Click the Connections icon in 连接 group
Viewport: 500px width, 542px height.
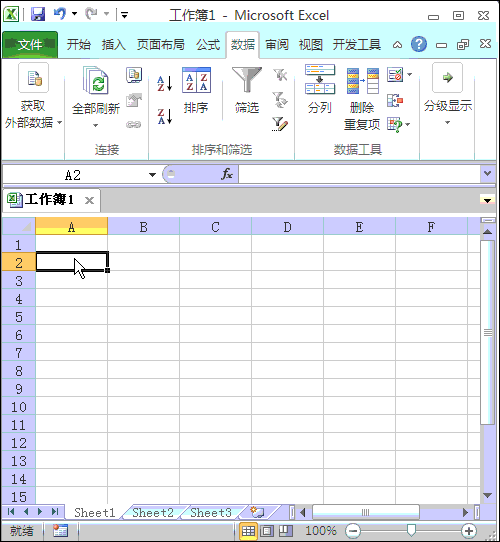[134, 75]
